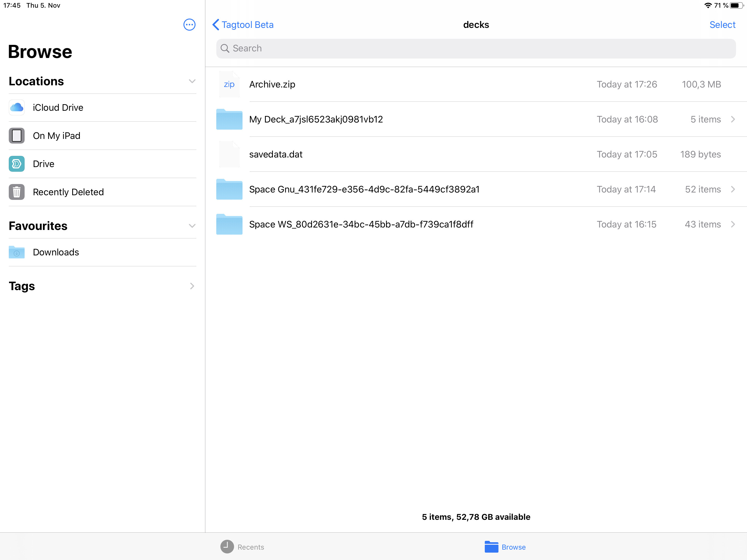
Task: Open the Space WS folder row
Action: click(361, 224)
